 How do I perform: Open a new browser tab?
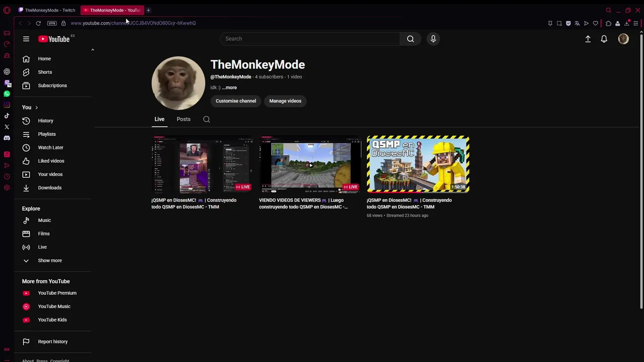pyautogui.click(x=148, y=10)
